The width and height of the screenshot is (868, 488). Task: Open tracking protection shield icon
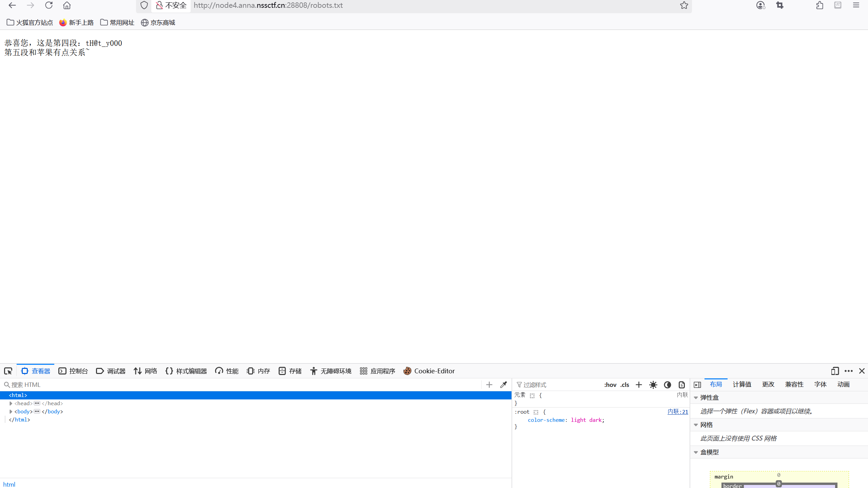(x=144, y=5)
